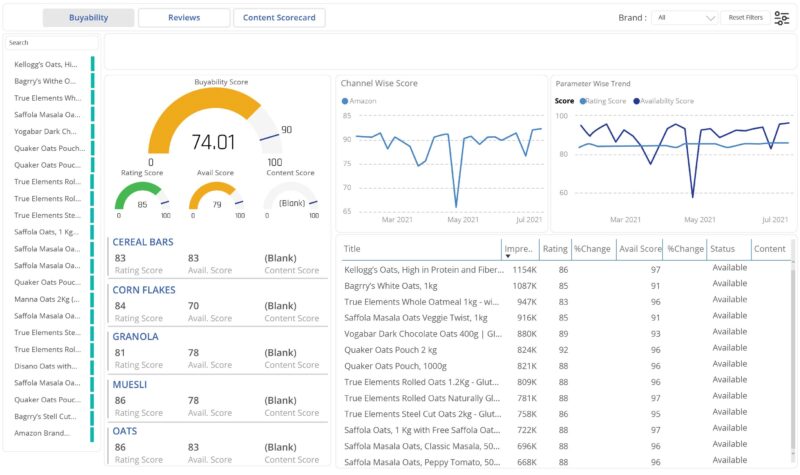Open the Content Scorecard tab

tap(279, 18)
